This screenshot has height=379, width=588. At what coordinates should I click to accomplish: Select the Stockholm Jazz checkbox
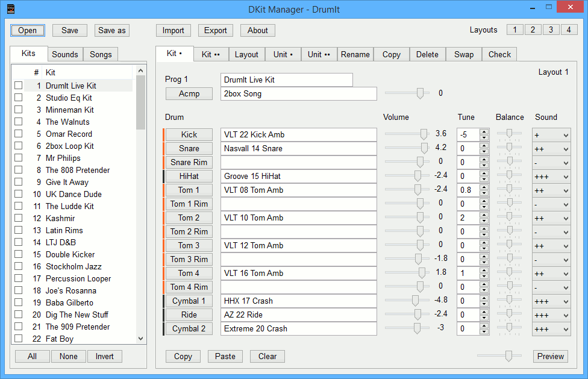(18, 266)
